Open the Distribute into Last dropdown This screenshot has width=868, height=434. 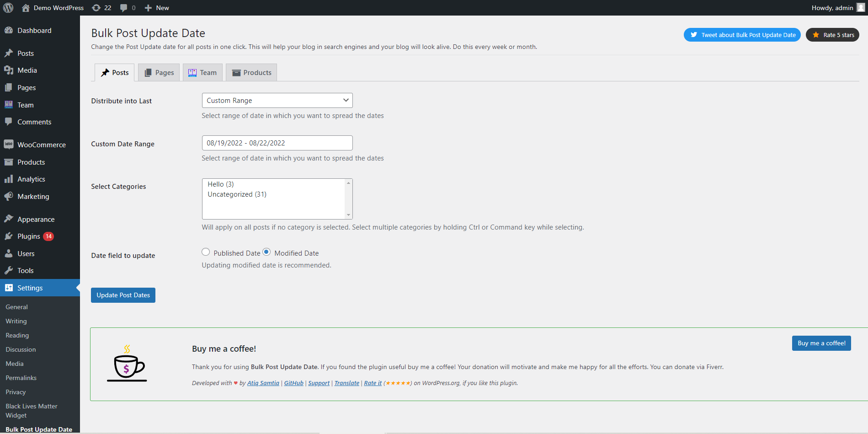(277, 101)
